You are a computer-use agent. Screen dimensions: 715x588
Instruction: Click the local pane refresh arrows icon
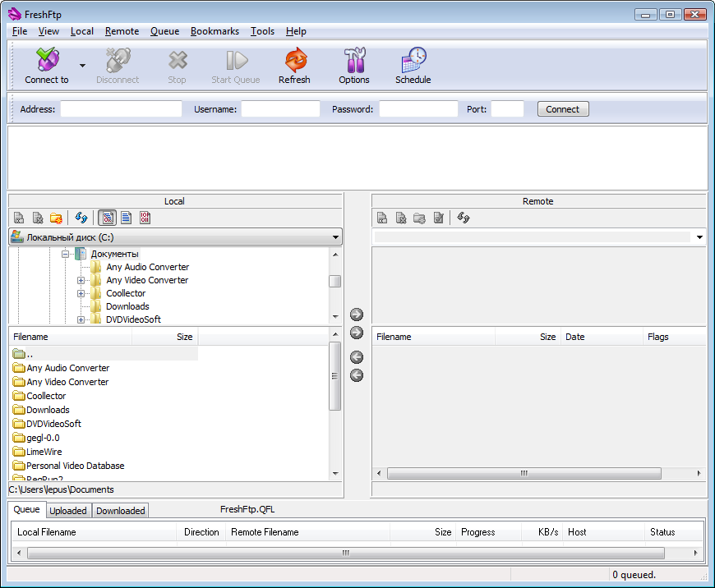click(x=81, y=218)
